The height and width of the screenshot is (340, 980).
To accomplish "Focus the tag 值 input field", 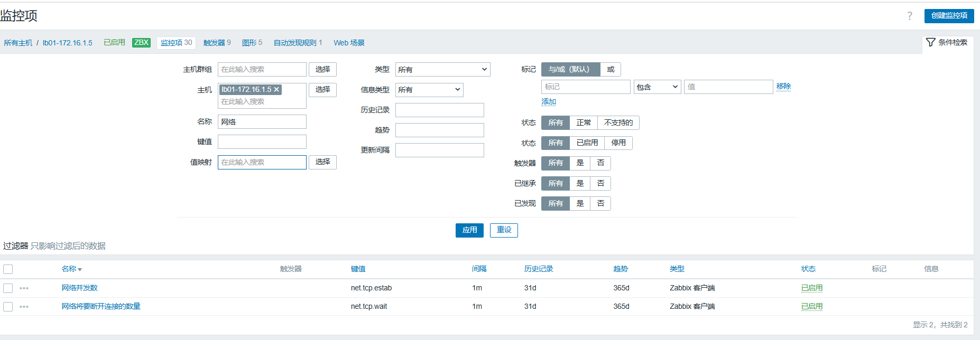I will (728, 87).
